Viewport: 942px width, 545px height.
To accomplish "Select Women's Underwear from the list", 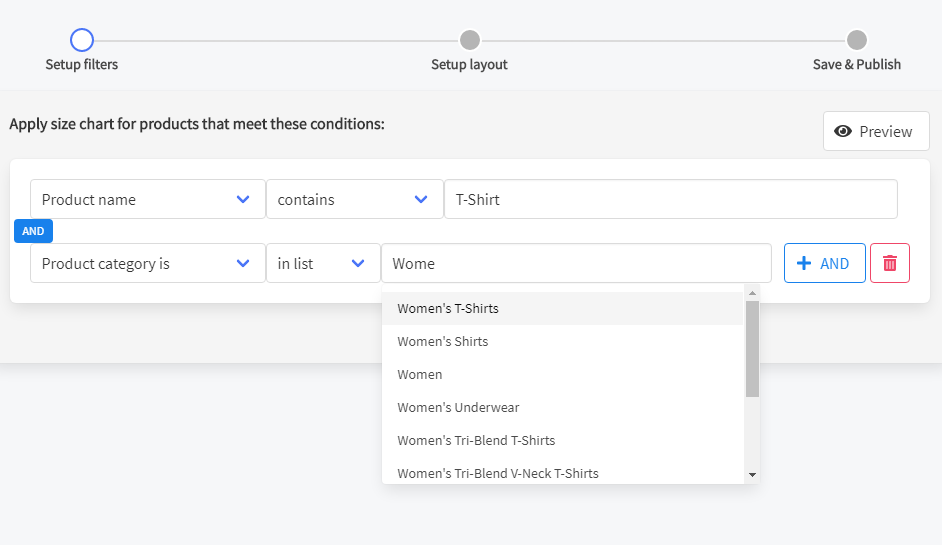I will (x=458, y=407).
